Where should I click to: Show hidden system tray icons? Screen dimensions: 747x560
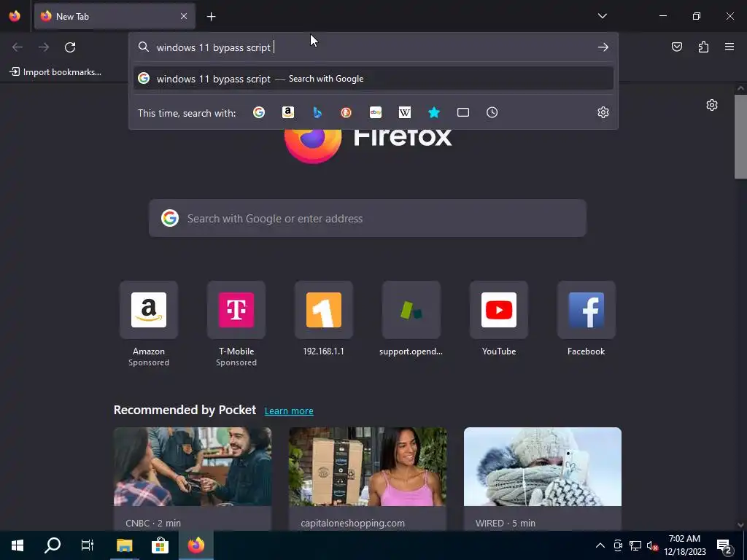(x=600, y=545)
